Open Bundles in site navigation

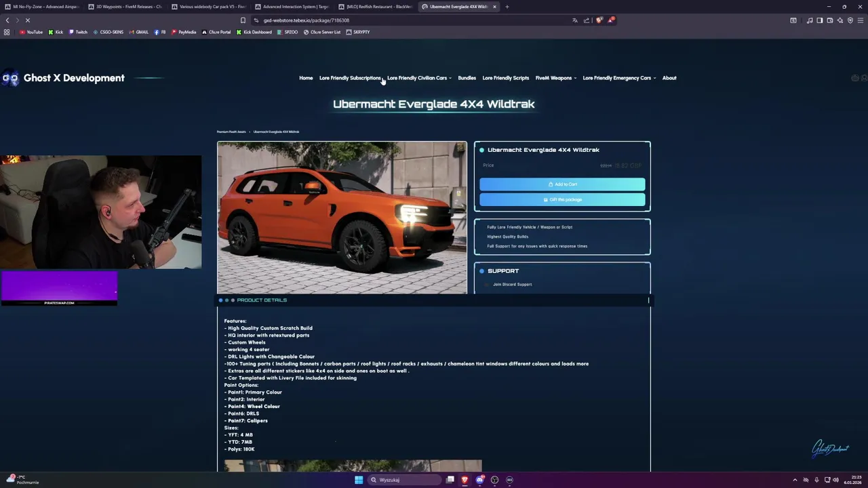click(467, 78)
